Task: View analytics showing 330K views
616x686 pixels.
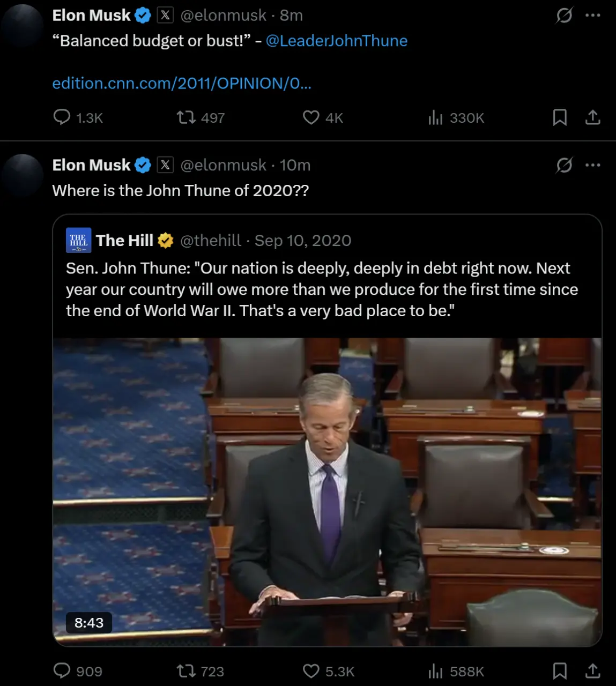Action: 456,117
